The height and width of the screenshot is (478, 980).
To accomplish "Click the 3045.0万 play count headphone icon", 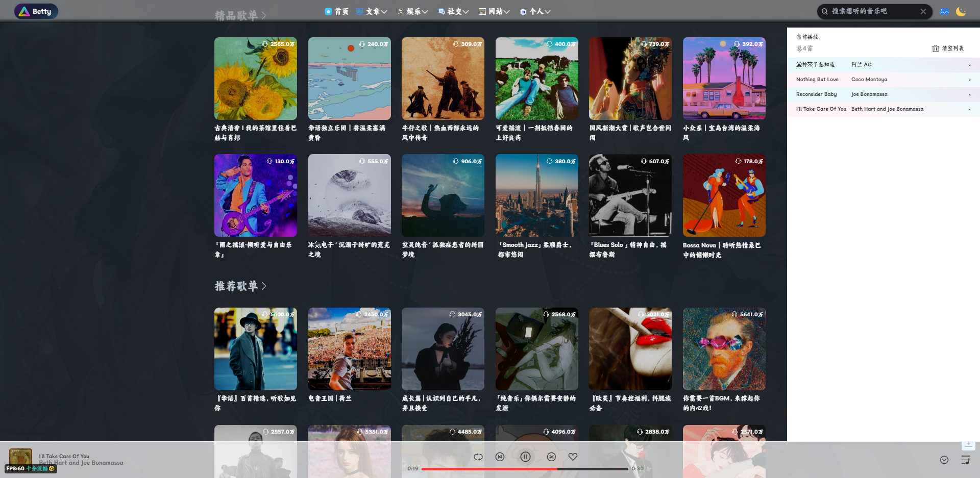I will tap(452, 315).
